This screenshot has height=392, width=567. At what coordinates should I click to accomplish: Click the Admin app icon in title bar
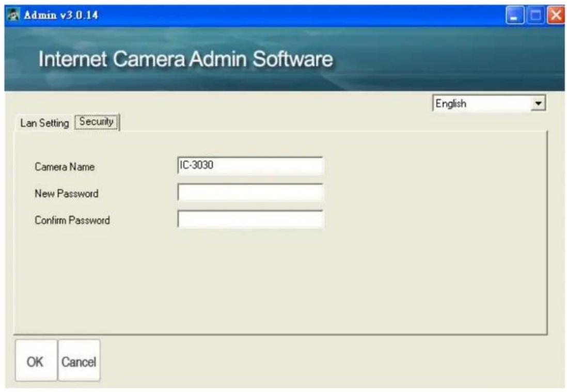pos(13,15)
